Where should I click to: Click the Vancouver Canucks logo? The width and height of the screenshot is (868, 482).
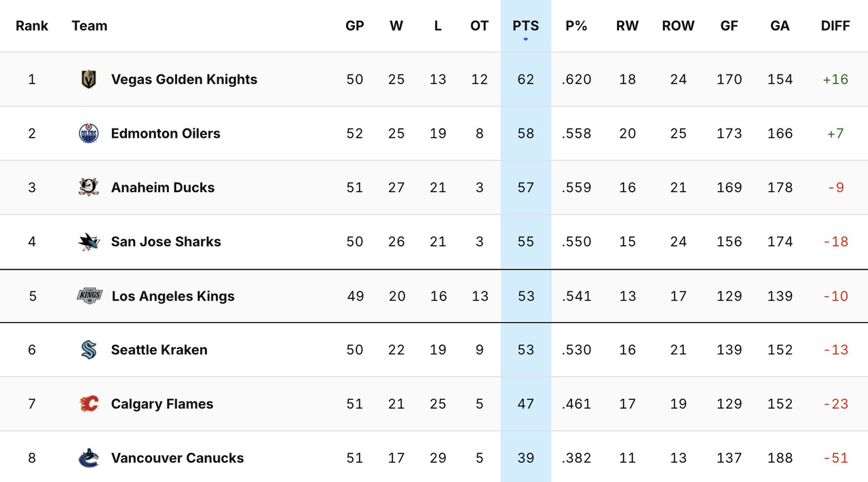89,458
